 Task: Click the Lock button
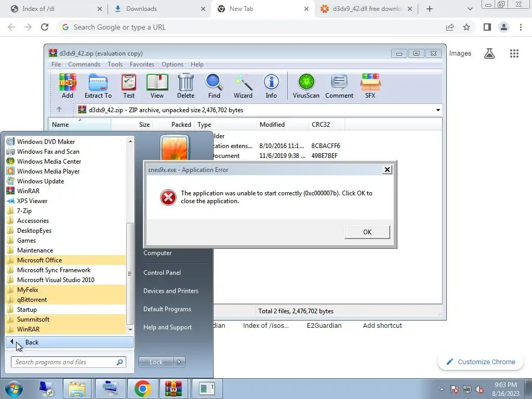pos(156,362)
